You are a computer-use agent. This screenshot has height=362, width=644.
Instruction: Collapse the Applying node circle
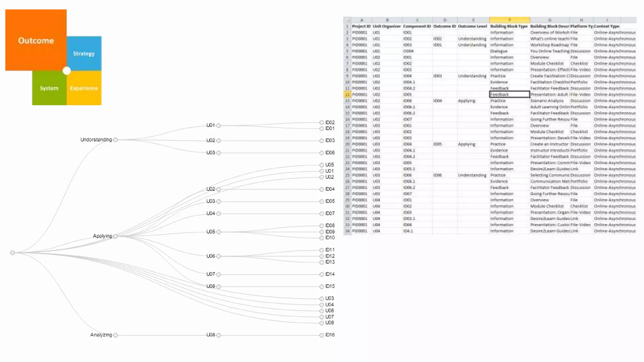coord(115,236)
